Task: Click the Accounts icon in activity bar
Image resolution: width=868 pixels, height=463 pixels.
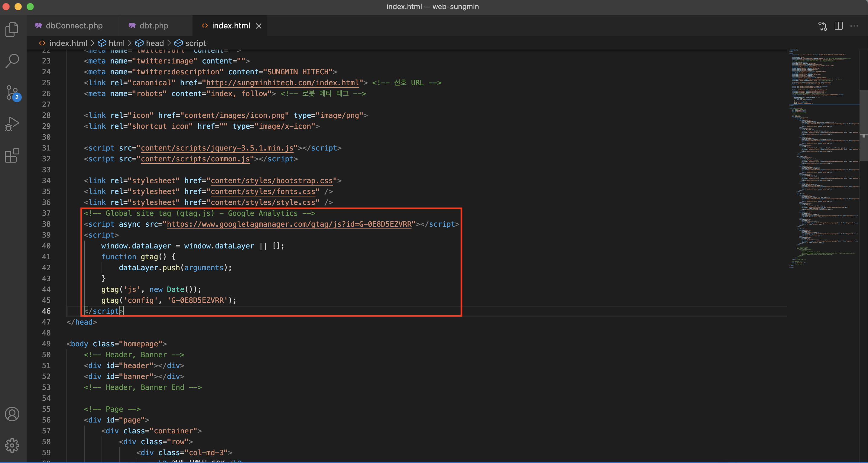Action: [12, 414]
